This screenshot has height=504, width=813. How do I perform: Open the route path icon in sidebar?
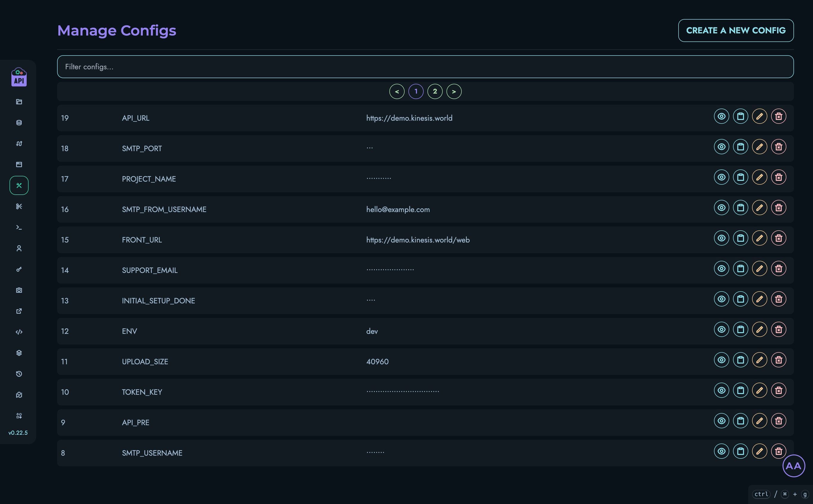[x=19, y=144]
